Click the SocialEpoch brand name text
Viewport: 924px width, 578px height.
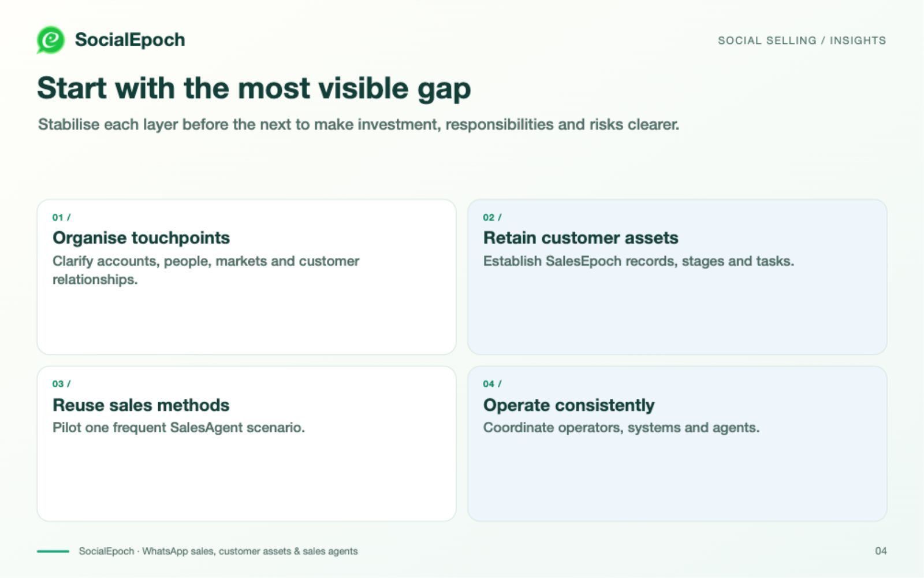tap(130, 40)
